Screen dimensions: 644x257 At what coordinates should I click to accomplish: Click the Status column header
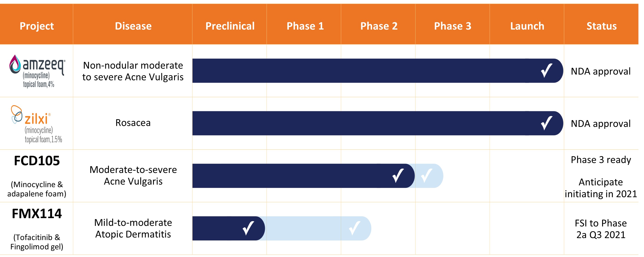click(601, 26)
